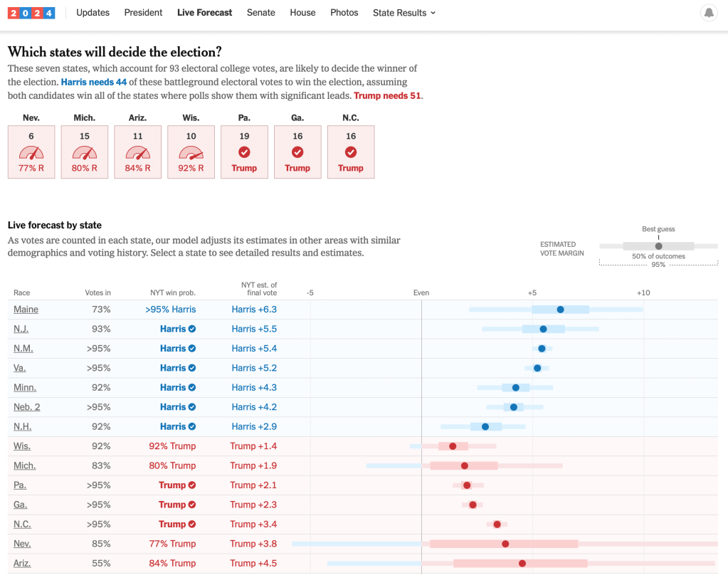
Task: Click the Wisconsin 92% R gauge icon
Action: (191, 152)
